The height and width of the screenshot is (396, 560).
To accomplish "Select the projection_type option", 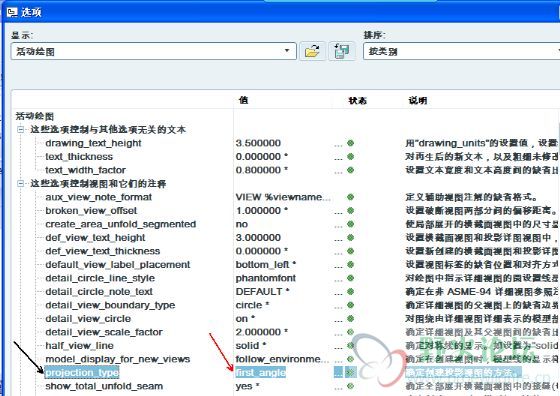I will [82, 373].
